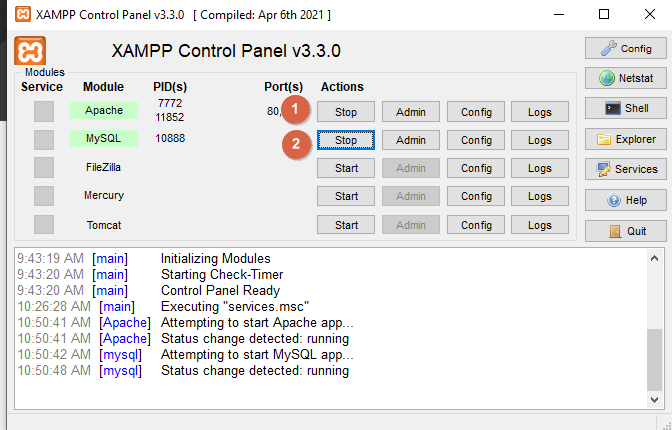
Task: Click MySQL PID 10888
Action: coord(170,138)
